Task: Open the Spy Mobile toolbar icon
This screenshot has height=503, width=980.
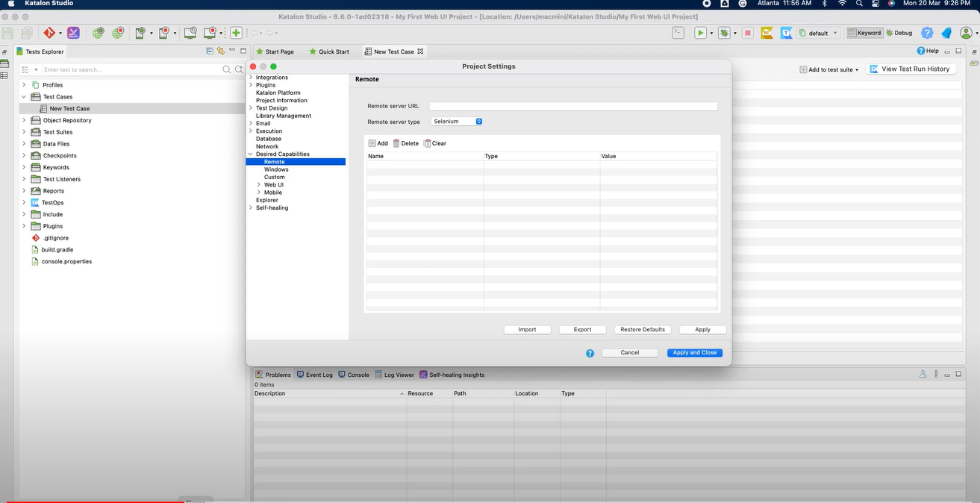Action: 140,33
